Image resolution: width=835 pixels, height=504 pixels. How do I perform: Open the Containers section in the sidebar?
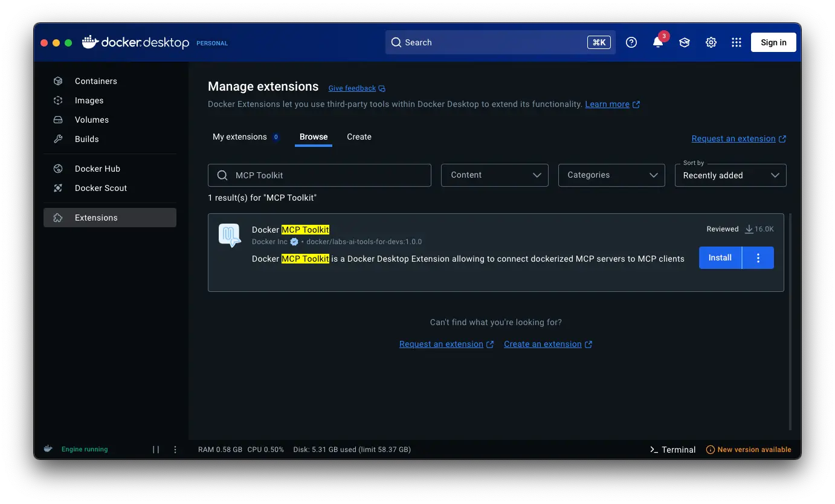[x=95, y=80]
